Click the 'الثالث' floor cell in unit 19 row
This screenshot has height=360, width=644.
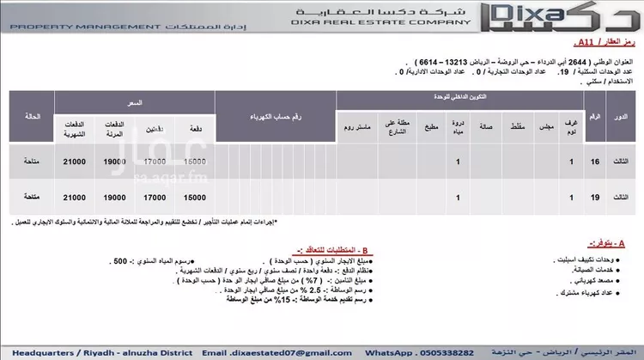point(621,198)
